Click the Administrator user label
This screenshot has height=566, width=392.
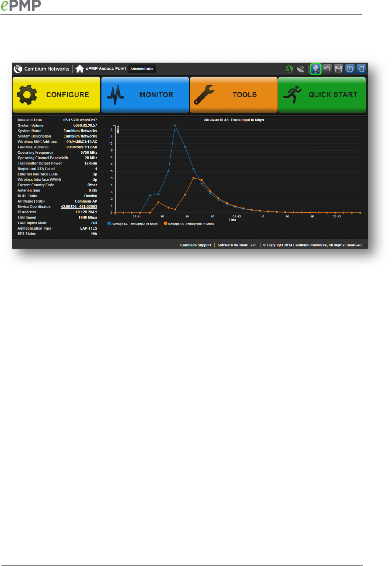[142, 69]
